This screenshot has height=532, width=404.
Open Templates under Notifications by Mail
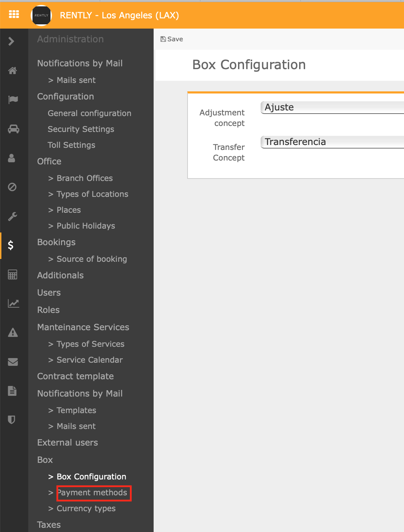(x=76, y=411)
